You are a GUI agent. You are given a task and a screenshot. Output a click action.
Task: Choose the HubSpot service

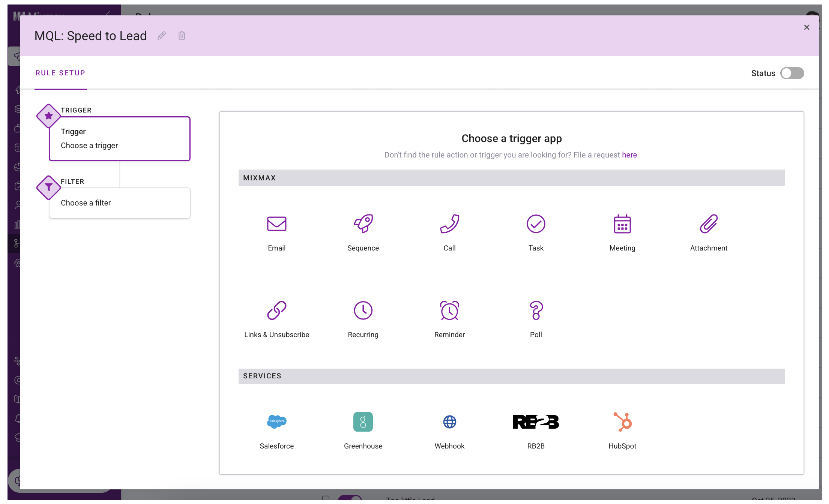click(x=622, y=430)
